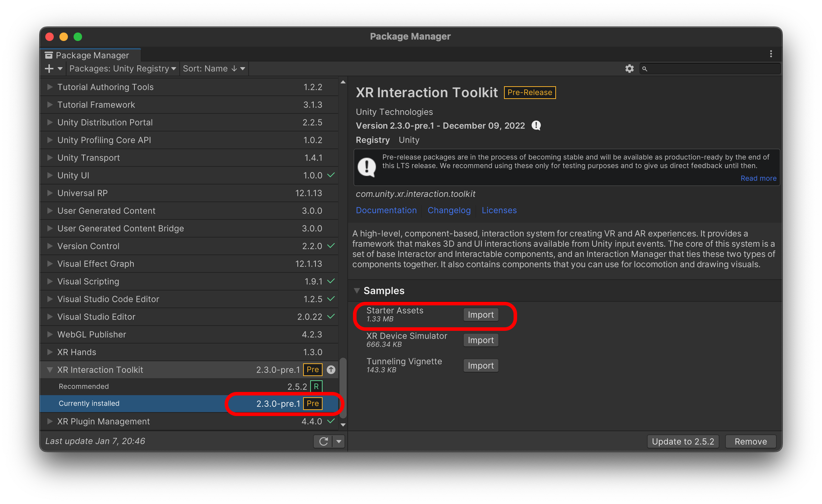The height and width of the screenshot is (504, 822).
Task: Click the R recommended badge for 2.5.2
Action: [x=316, y=386]
